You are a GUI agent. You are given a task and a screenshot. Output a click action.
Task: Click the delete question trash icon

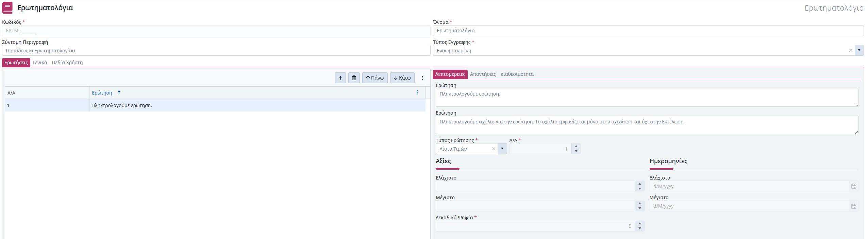[354, 78]
